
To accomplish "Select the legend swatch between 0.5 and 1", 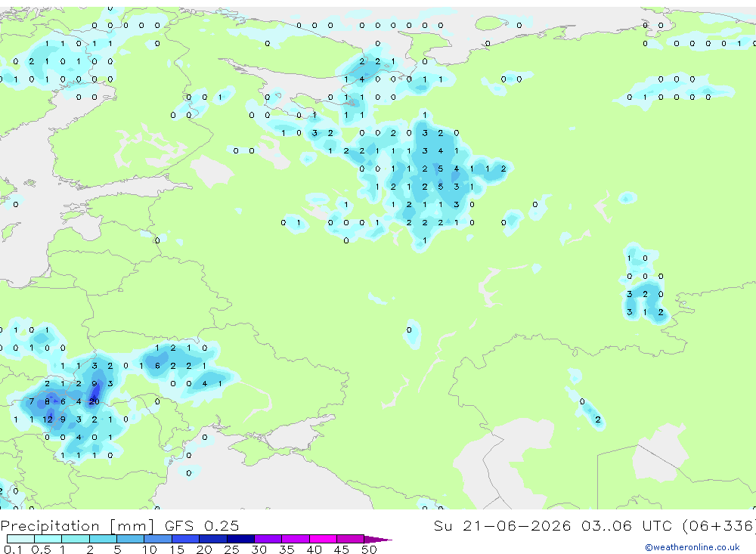I will (48, 539).
